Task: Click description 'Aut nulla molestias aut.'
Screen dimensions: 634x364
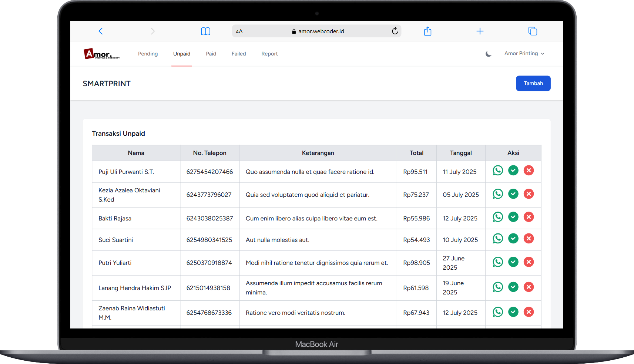Action: (278, 240)
